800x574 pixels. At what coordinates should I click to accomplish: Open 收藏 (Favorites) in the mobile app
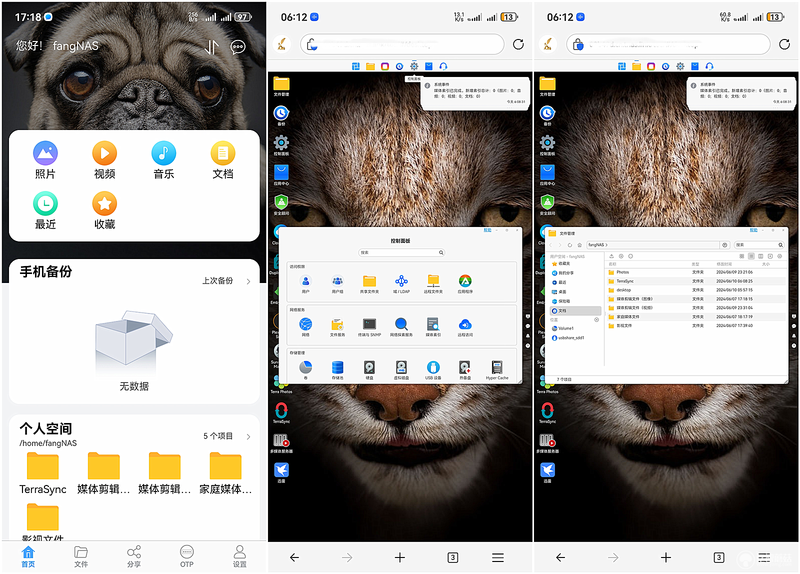pyautogui.click(x=104, y=210)
